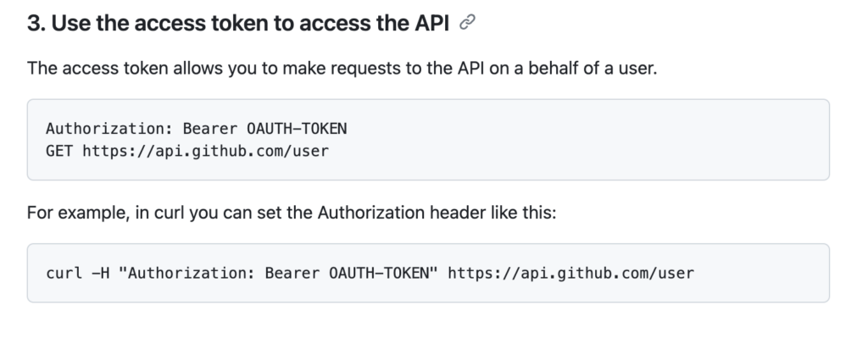Click the anchor link icon beside the heading
The width and height of the screenshot is (868, 338).
[468, 23]
